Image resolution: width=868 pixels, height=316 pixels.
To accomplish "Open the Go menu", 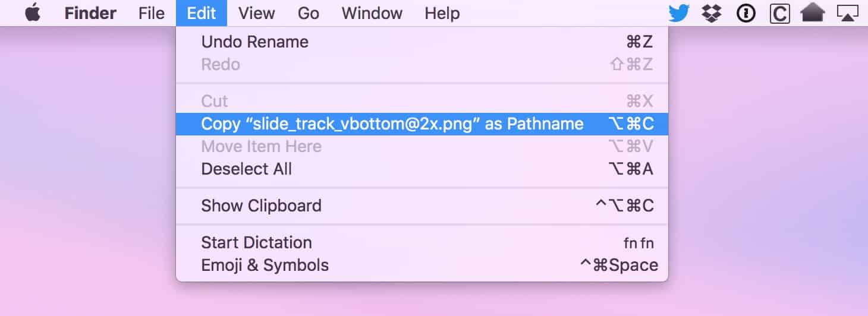I will pyautogui.click(x=308, y=13).
